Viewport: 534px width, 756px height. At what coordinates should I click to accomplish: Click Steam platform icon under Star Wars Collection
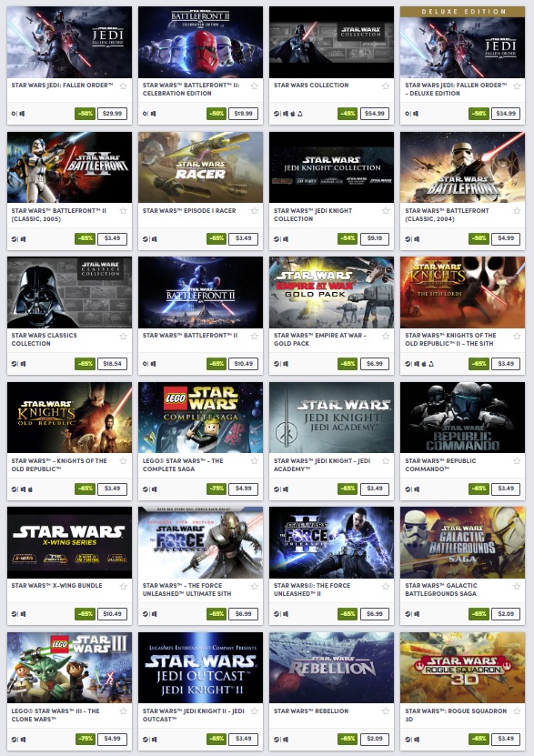(x=277, y=114)
